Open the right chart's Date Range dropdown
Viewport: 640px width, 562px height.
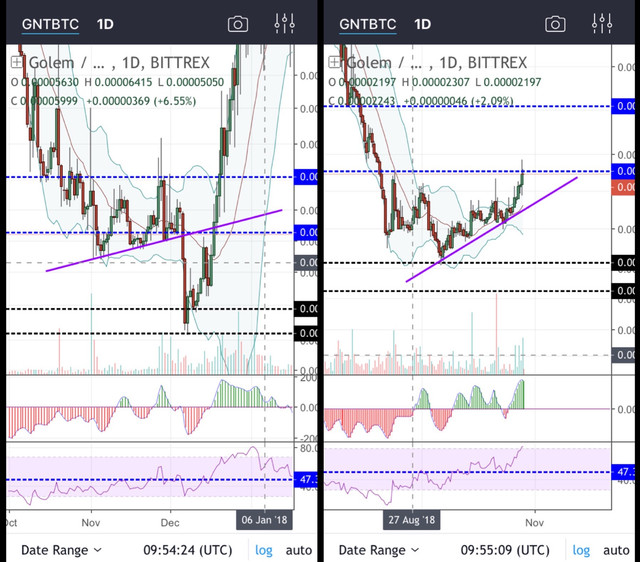point(378,550)
